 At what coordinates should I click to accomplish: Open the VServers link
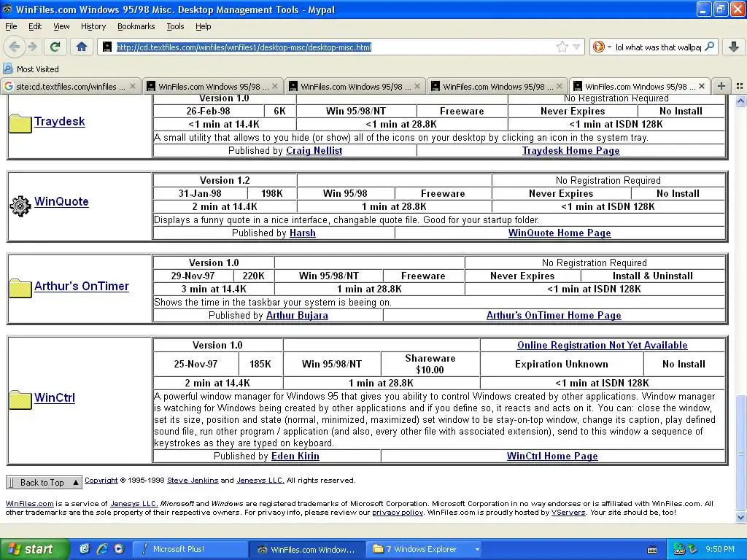pyautogui.click(x=568, y=513)
